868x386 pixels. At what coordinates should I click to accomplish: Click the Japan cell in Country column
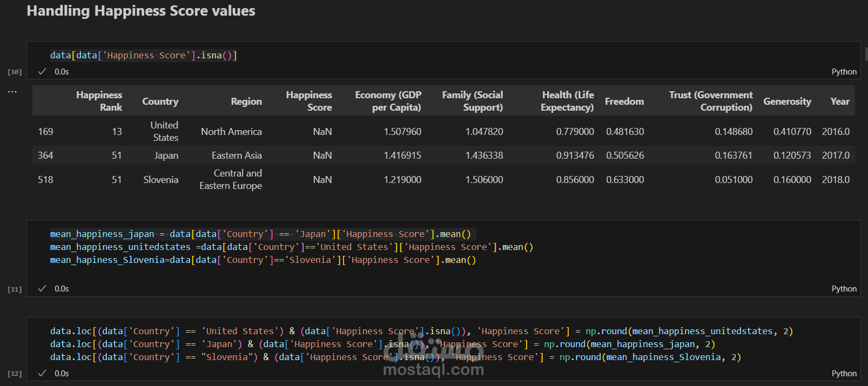click(x=166, y=155)
